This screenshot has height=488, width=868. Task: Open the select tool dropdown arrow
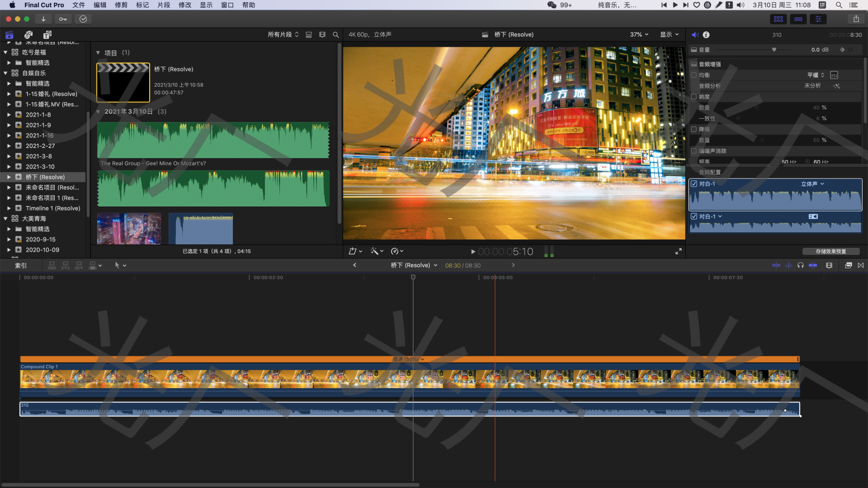(125, 266)
